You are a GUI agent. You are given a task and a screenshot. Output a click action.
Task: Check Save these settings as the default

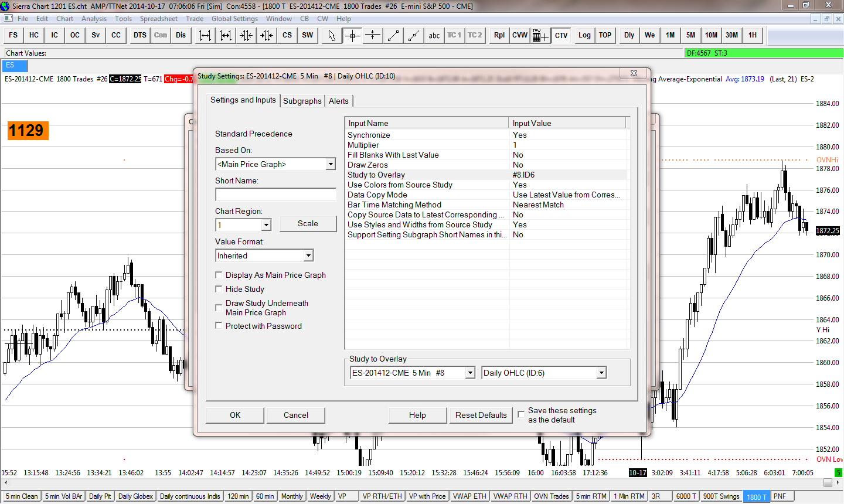click(x=521, y=414)
